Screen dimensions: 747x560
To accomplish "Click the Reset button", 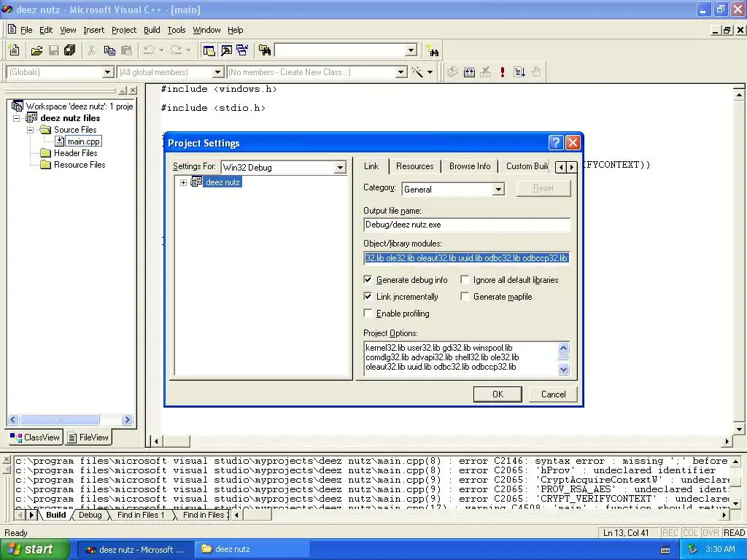I will [x=543, y=188].
